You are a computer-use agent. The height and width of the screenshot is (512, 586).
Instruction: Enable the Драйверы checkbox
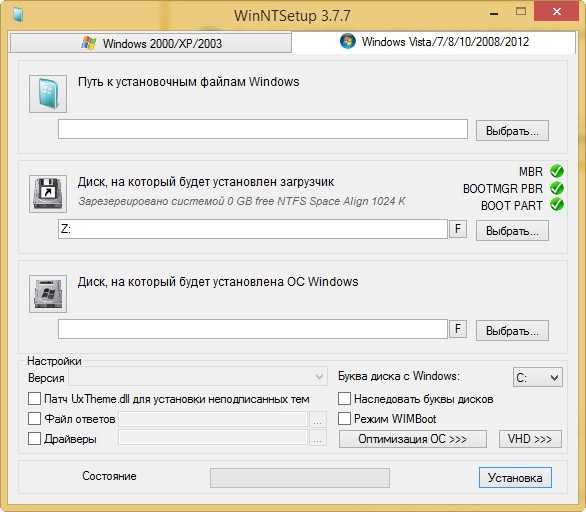pos(34,438)
